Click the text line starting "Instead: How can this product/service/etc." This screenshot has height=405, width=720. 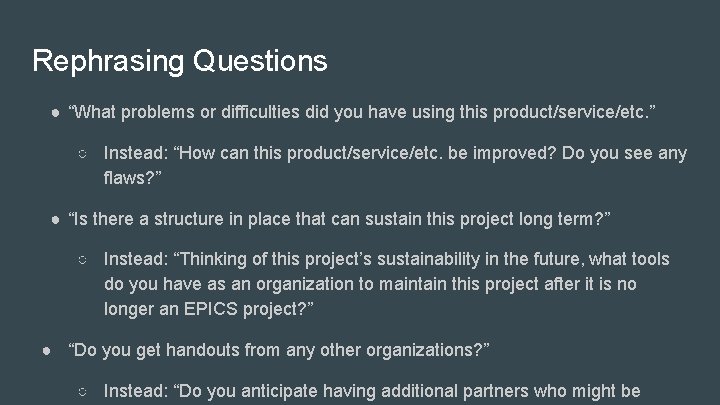395,154
